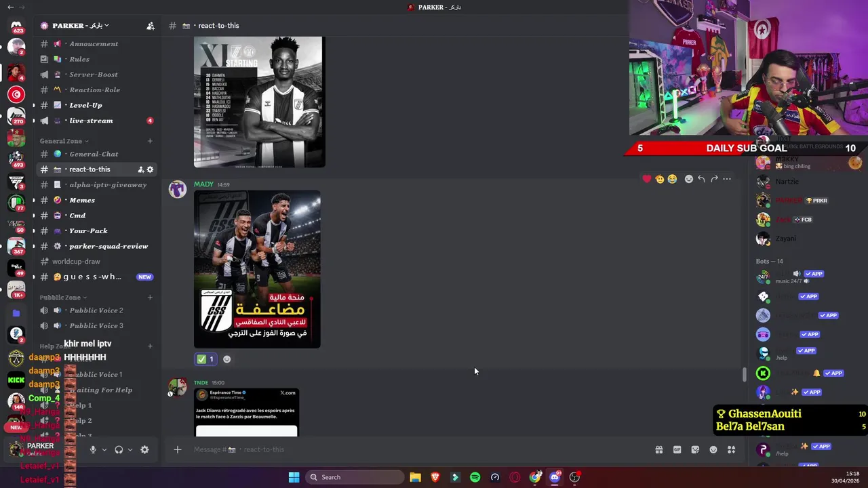Click the plus attachment button in message box
This screenshot has height=488, width=868.
pos(178,449)
